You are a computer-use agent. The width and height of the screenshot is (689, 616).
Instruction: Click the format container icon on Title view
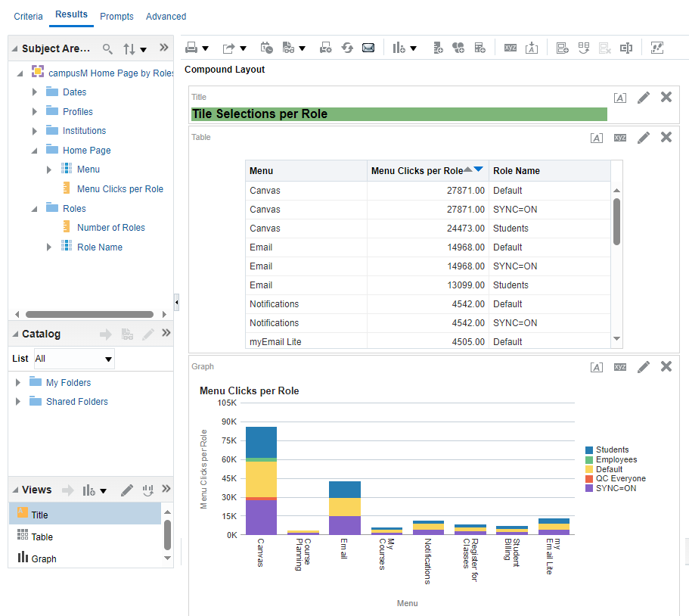619,97
